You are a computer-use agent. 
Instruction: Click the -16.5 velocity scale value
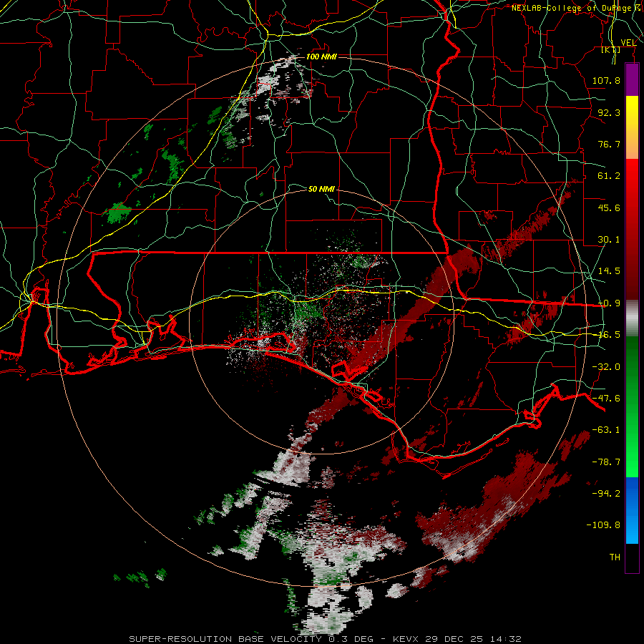[x=609, y=335]
